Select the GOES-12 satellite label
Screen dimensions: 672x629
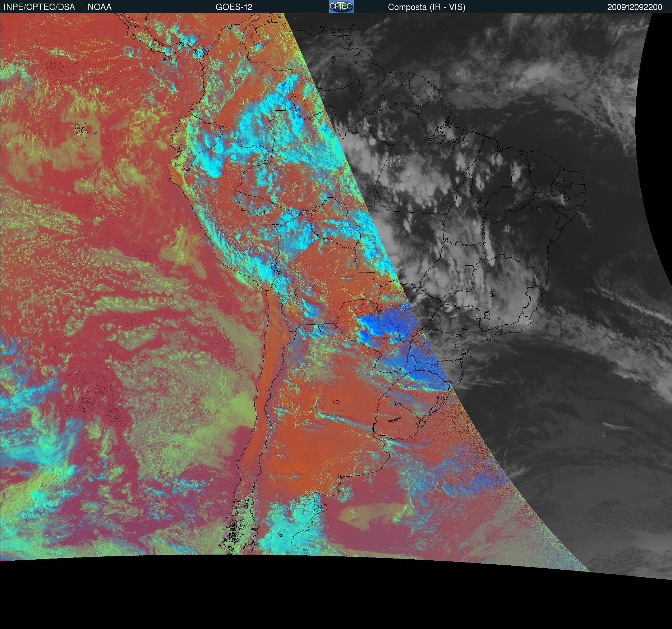[234, 7]
